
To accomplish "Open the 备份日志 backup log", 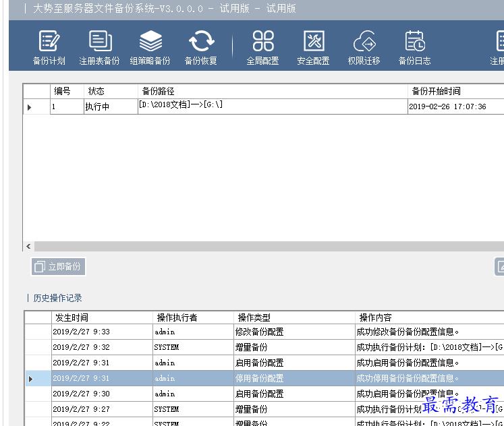I will (415, 47).
